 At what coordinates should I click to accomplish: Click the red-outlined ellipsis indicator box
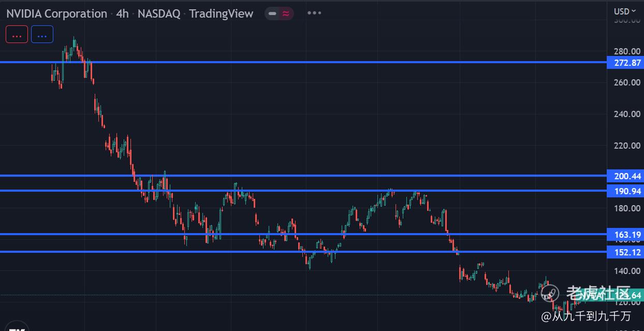pos(17,35)
